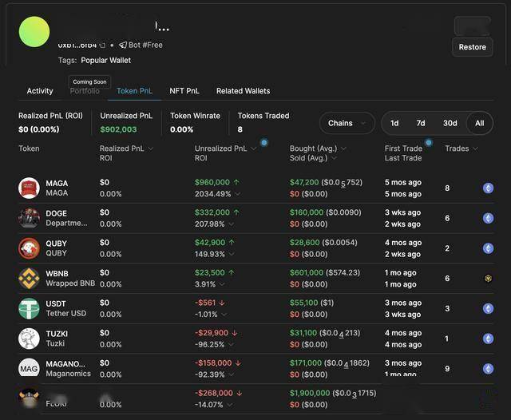
Task: Open the Chains dropdown
Action: point(347,123)
